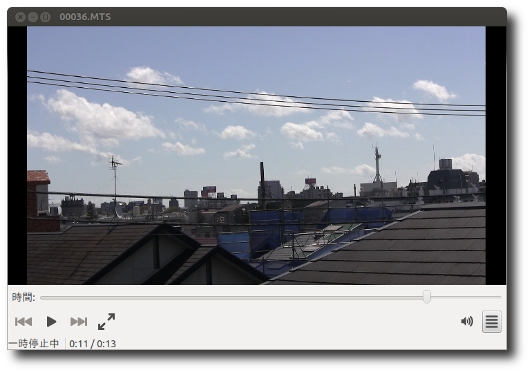Seek to the end of the time bar
The height and width of the screenshot is (373, 530).
tap(500, 297)
